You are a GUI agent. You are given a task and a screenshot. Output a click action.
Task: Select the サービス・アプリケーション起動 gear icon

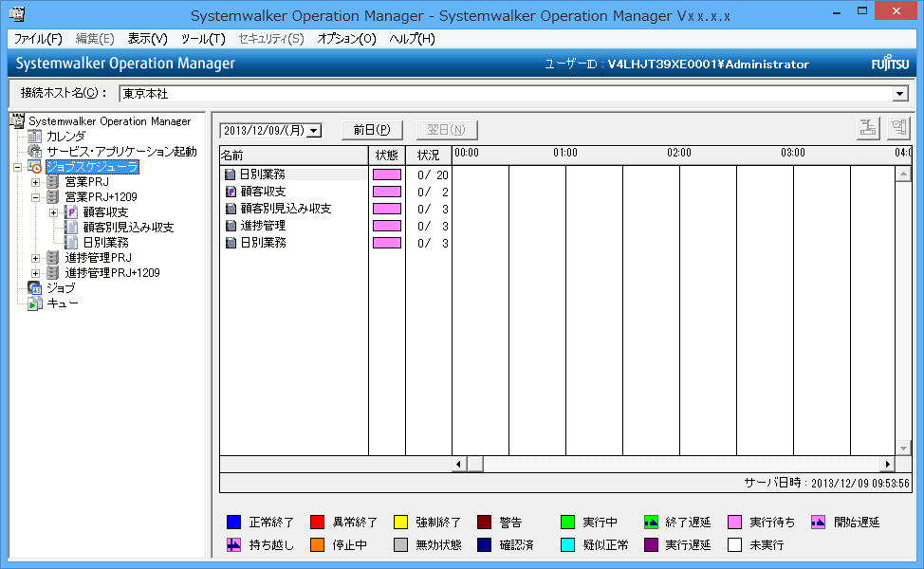pos(35,152)
